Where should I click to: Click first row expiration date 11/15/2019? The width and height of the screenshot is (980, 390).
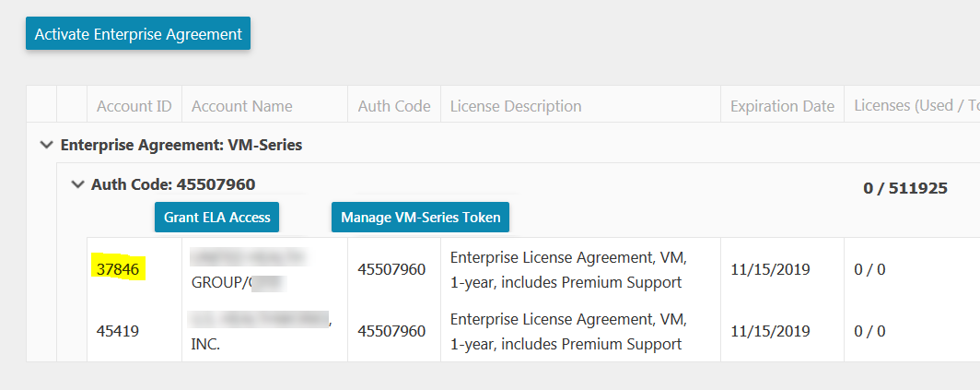[x=770, y=269]
